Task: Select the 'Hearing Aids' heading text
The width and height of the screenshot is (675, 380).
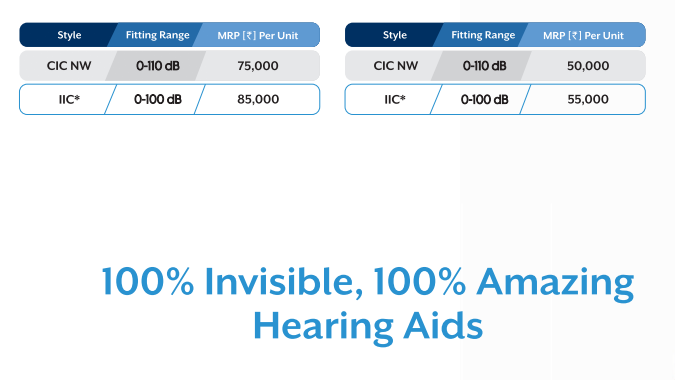Action: coord(368,326)
